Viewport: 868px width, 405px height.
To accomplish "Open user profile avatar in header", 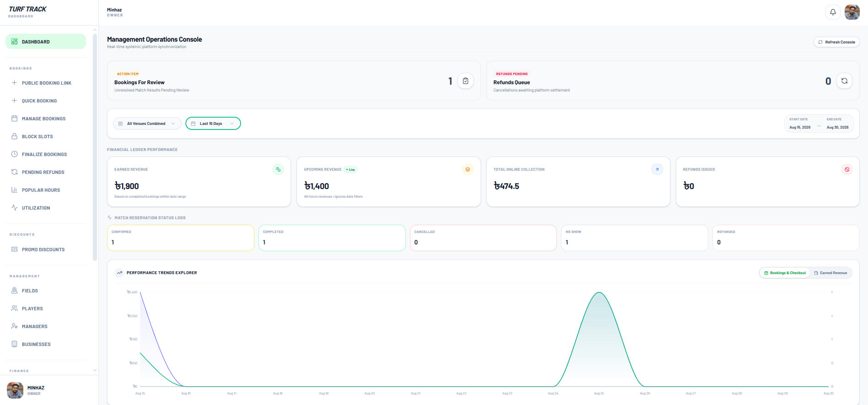I will (852, 12).
